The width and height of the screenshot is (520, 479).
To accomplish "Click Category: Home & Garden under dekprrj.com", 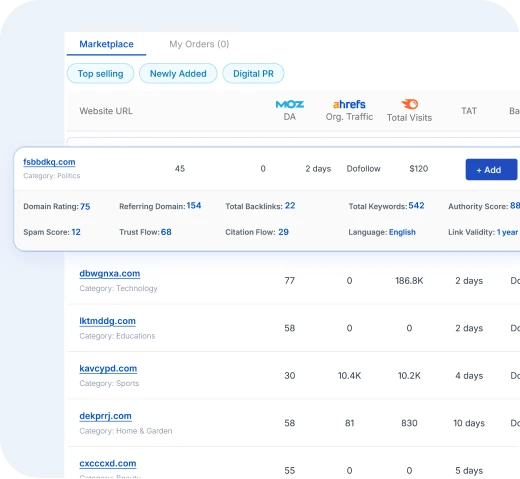I will 126,431.
